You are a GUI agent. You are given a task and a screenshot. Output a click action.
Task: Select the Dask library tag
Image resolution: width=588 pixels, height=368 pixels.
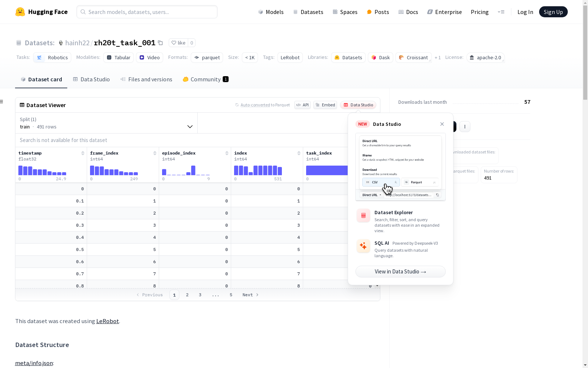(380, 57)
